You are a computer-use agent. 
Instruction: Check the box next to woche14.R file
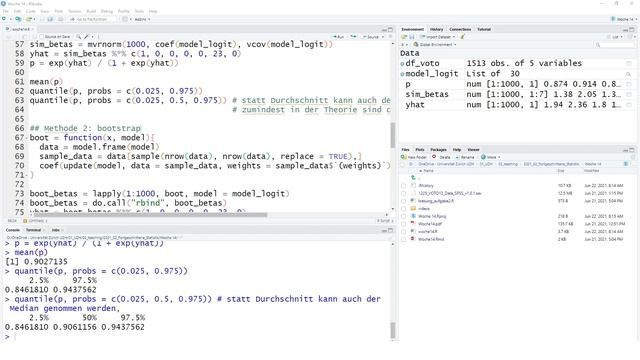click(x=404, y=232)
